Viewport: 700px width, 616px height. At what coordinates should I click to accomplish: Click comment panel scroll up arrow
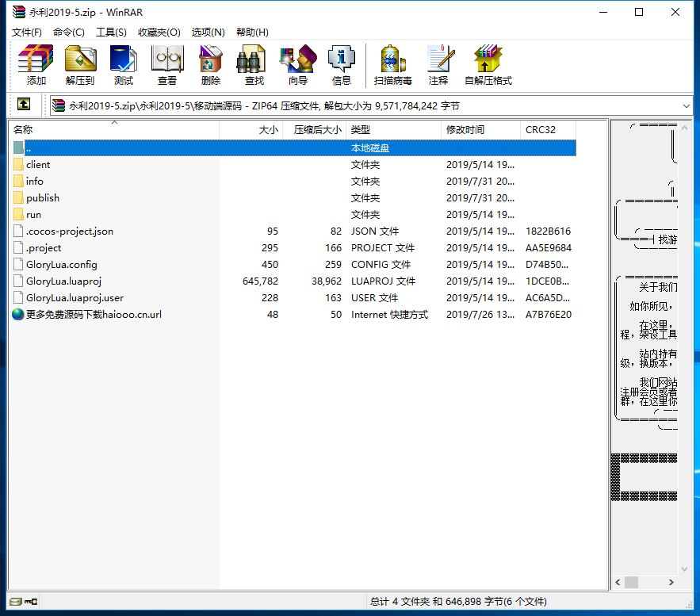coord(684,128)
